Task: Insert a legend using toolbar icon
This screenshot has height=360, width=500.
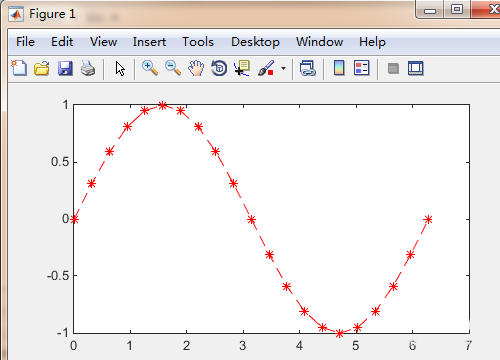Action: (x=362, y=68)
